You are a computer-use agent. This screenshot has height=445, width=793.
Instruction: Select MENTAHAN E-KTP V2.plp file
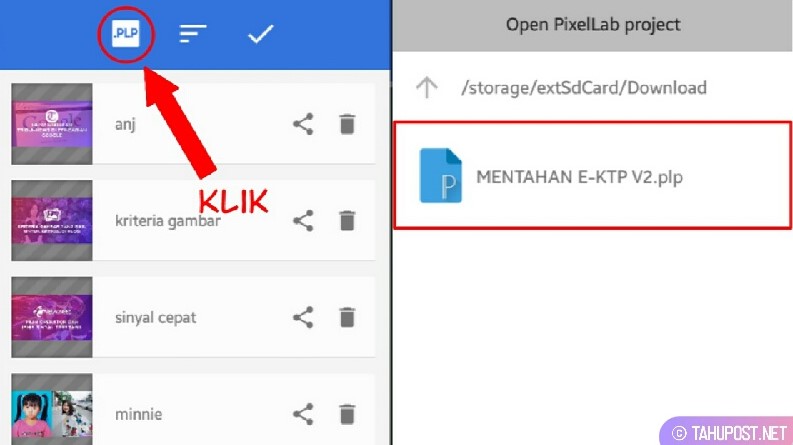(x=593, y=175)
